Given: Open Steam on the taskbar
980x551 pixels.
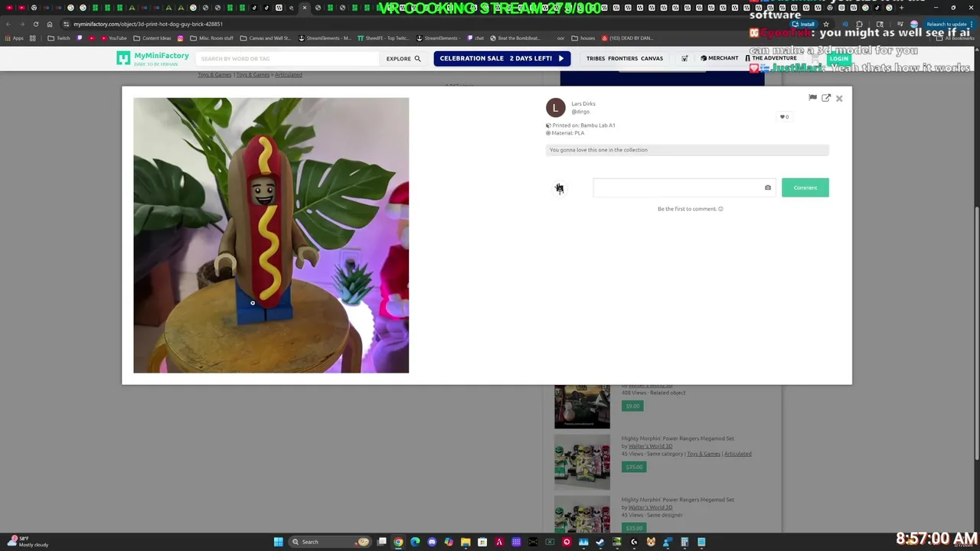Looking at the screenshot, I should point(600,542).
